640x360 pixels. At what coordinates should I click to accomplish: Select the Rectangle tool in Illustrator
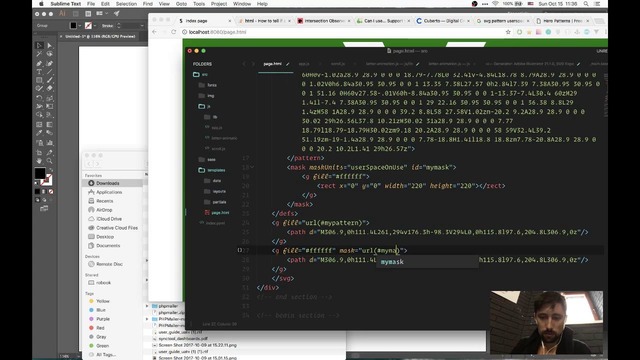pos(39,80)
